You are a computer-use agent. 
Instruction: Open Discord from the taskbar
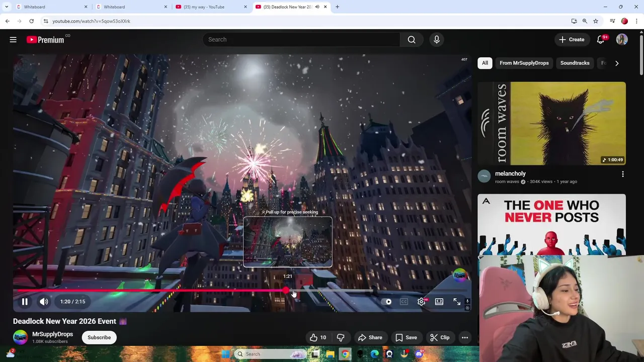tap(419, 354)
